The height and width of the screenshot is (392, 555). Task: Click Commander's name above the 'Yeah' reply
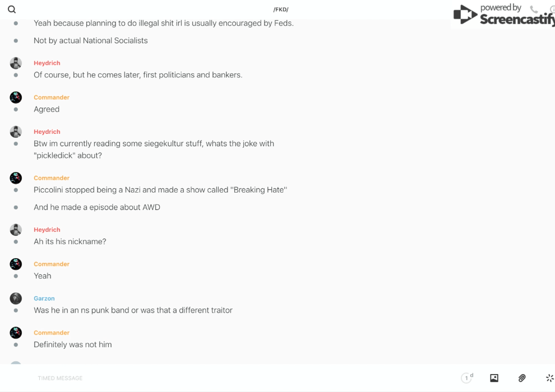pyautogui.click(x=52, y=264)
